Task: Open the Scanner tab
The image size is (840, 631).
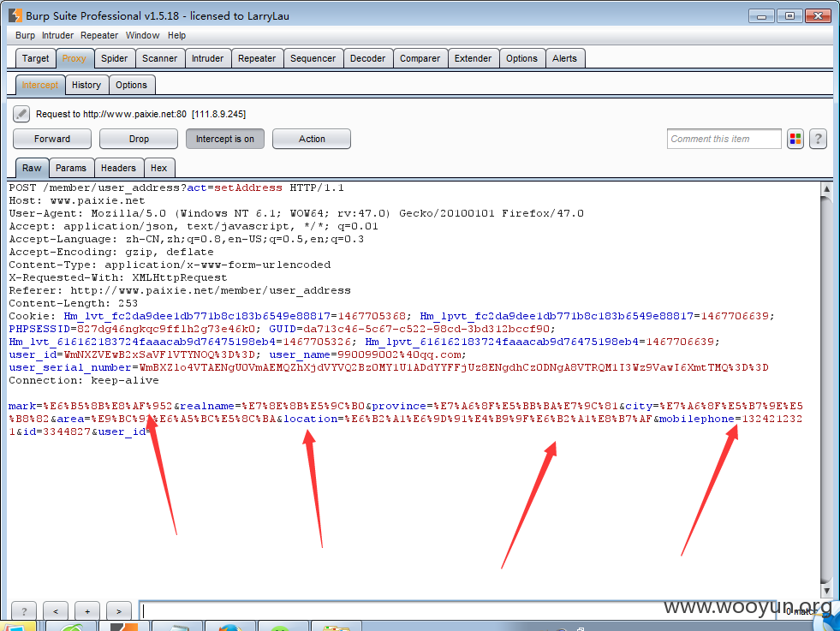Action: [159, 58]
